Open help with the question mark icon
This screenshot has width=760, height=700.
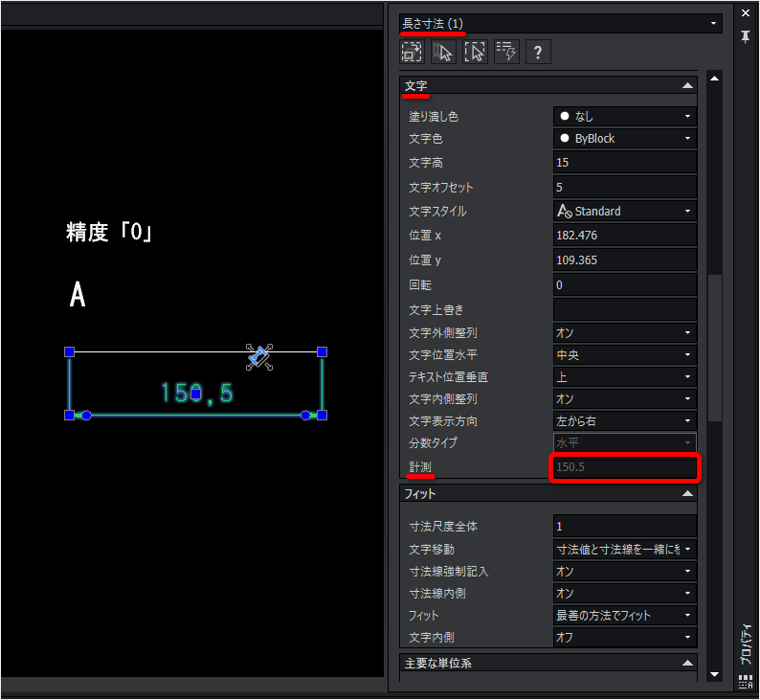[538, 52]
